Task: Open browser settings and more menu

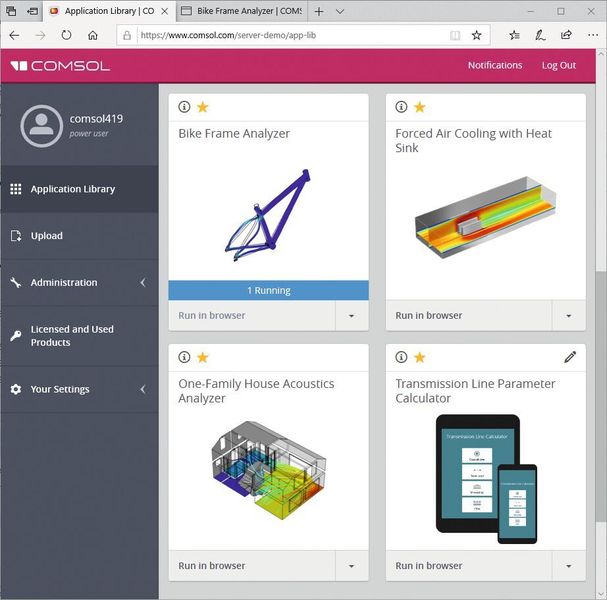Action: 593,36
